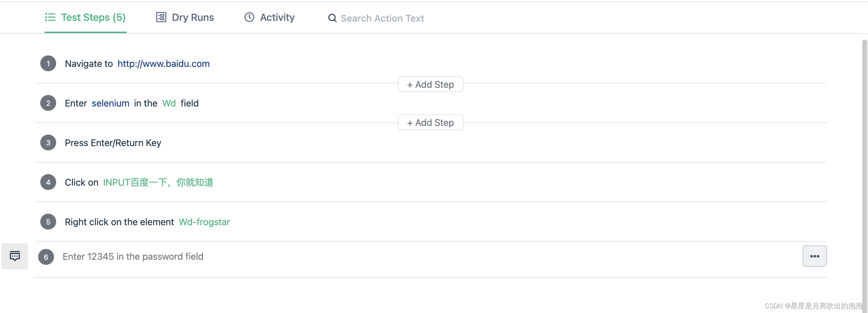Click the comment icon beside step 6
Screen dimensions: 868x313
tap(15, 256)
